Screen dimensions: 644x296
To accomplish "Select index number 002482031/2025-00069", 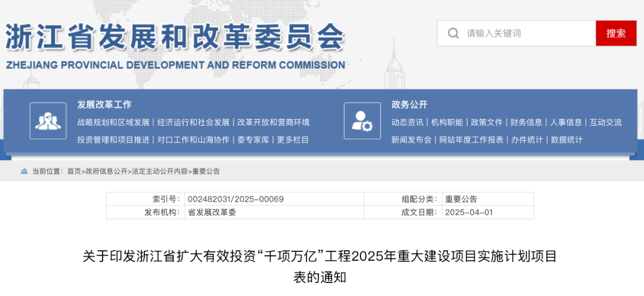I will point(236,200).
